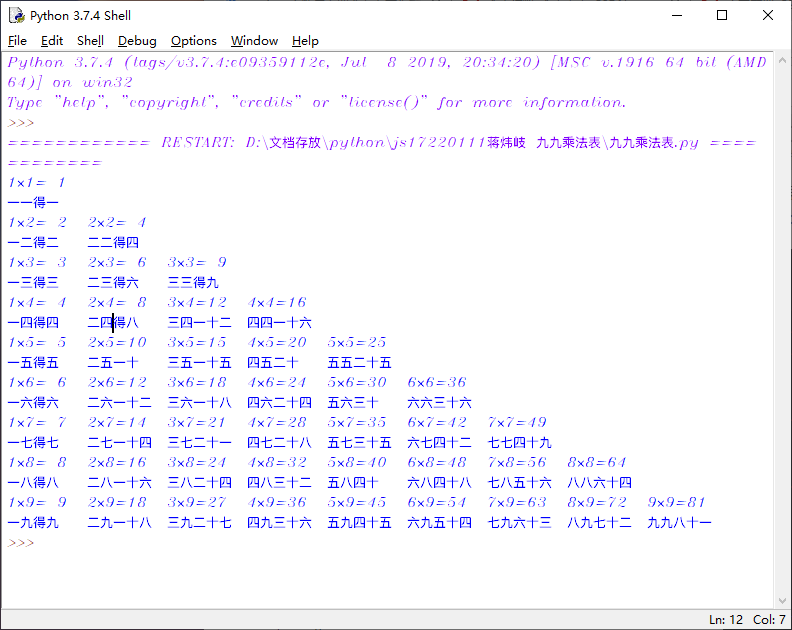Click the first >>> prompt

click(x=21, y=123)
